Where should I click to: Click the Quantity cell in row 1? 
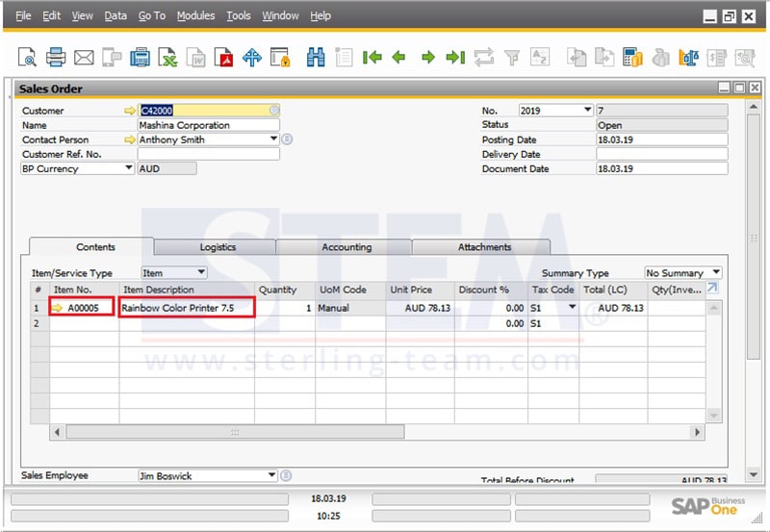coord(284,308)
